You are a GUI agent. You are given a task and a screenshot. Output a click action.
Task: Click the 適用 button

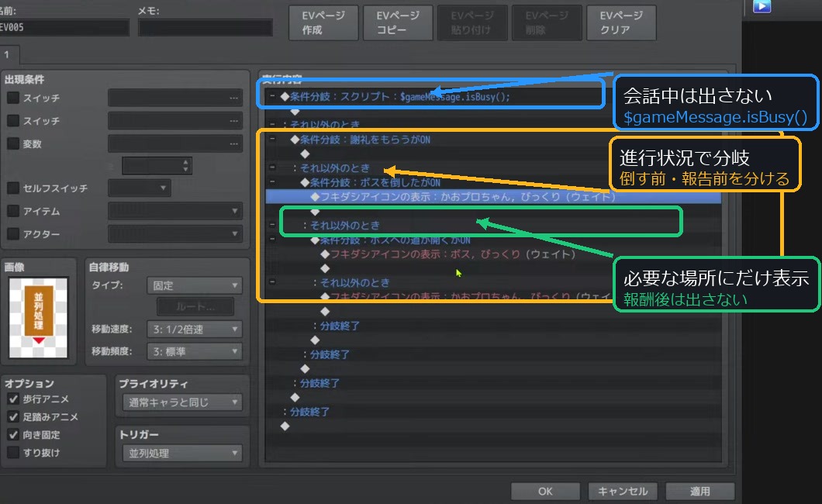pyautogui.click(x=699, y=492)
